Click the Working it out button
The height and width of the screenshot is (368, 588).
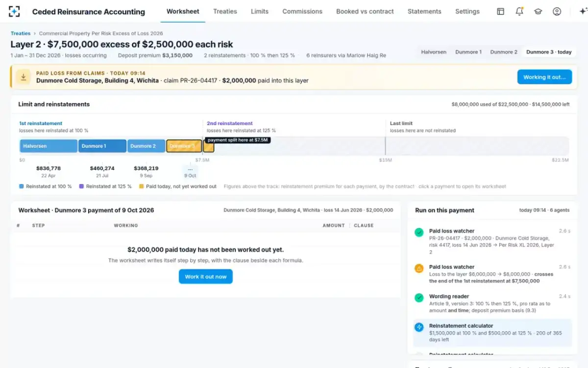544,77
